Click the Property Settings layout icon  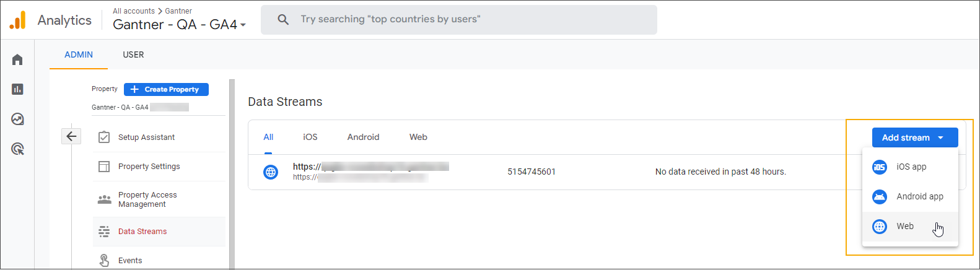[104, 167]
